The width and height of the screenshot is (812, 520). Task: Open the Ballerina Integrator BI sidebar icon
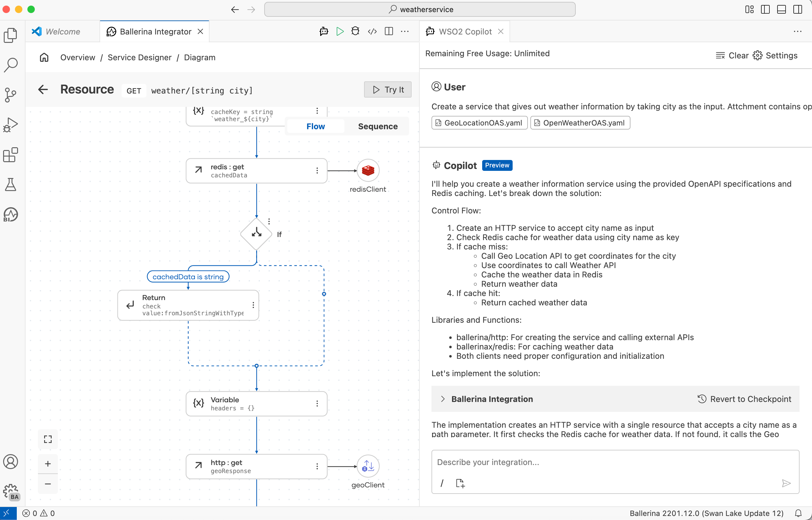pos(11,214)
